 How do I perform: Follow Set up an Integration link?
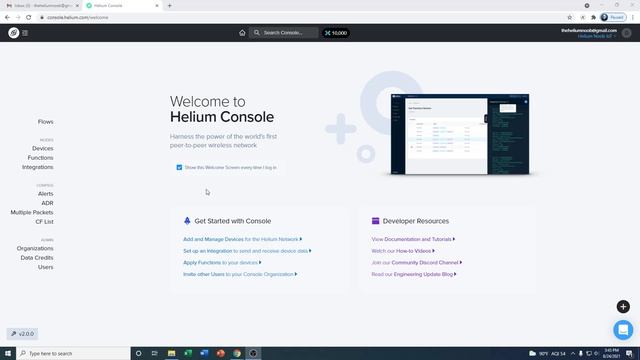pyautogui.click(x=247, y=251)
